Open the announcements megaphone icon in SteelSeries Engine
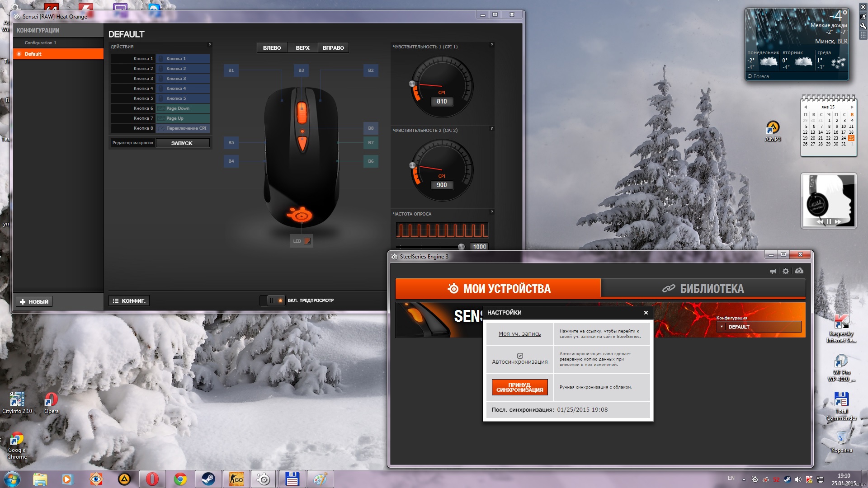 773,271
